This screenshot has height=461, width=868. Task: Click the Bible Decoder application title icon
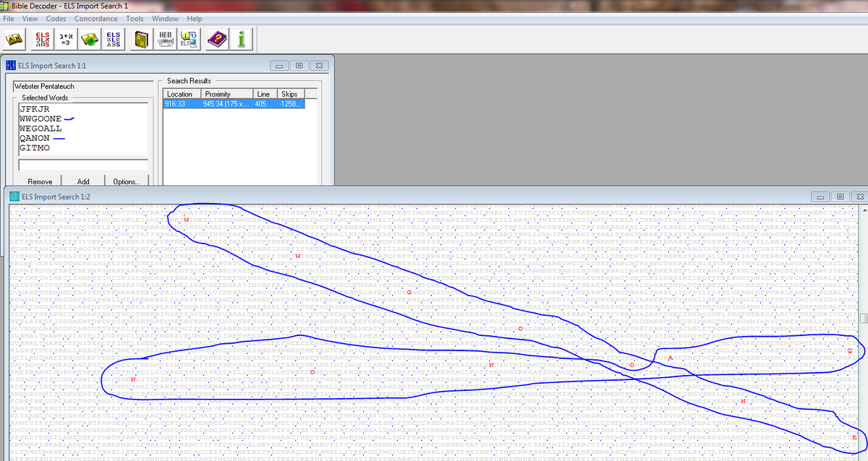6,6
